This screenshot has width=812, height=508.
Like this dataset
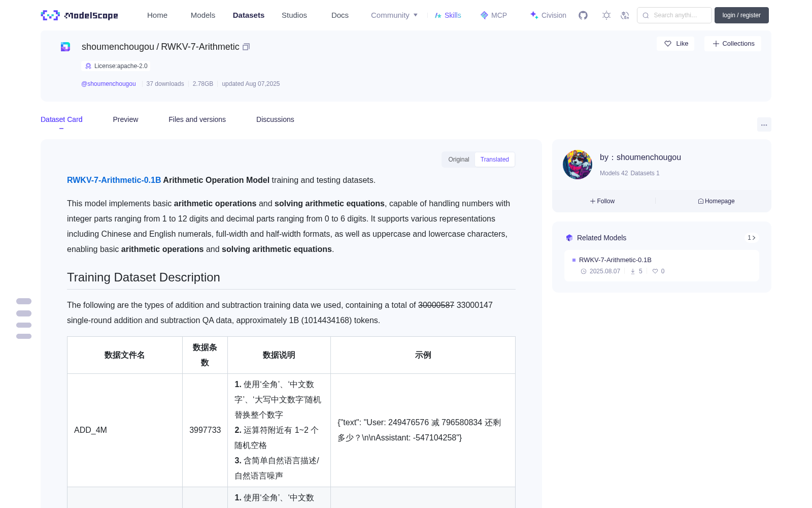click(x=676, y=44)
